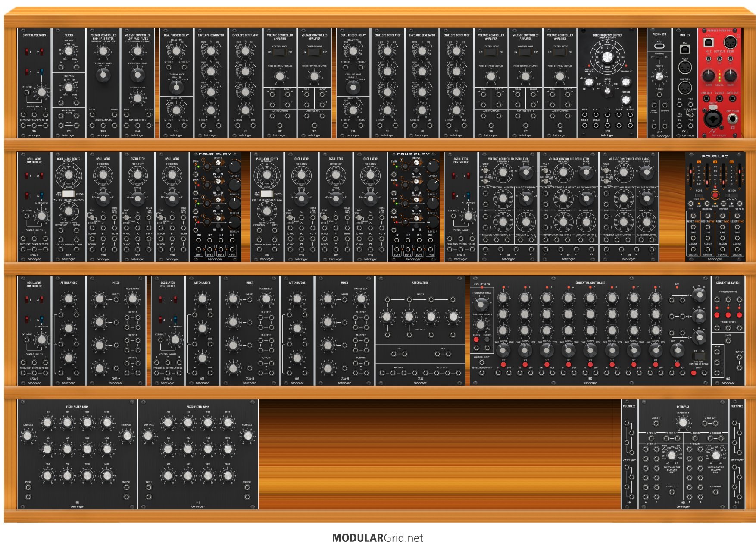Adjust LOW PASS knob on left Fixed Filter Bank

28,436
